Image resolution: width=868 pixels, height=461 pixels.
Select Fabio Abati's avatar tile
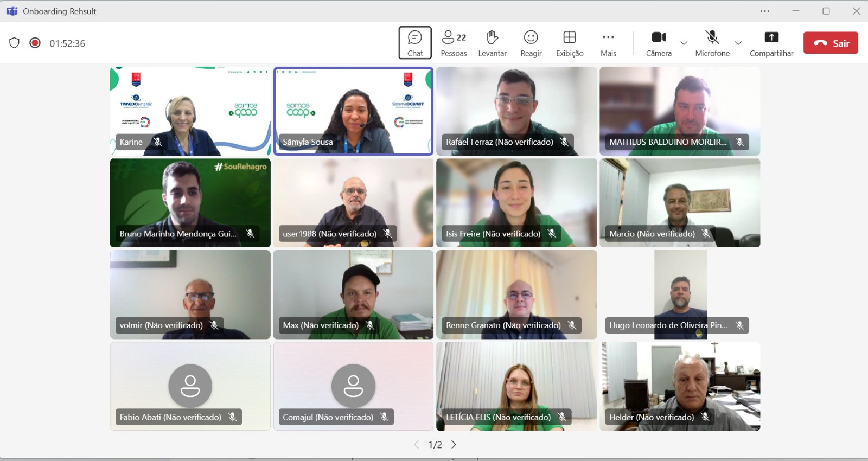click(190, 386)
